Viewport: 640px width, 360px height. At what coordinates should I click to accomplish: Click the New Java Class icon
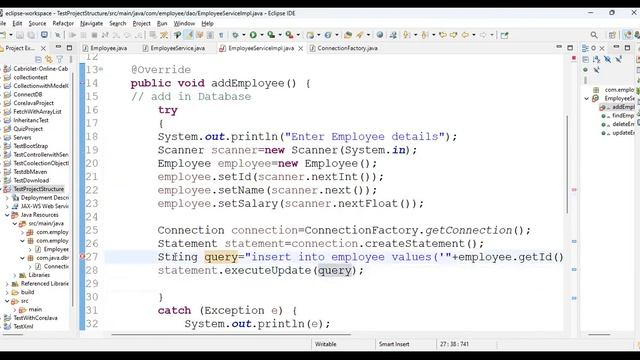coord(328,35)
